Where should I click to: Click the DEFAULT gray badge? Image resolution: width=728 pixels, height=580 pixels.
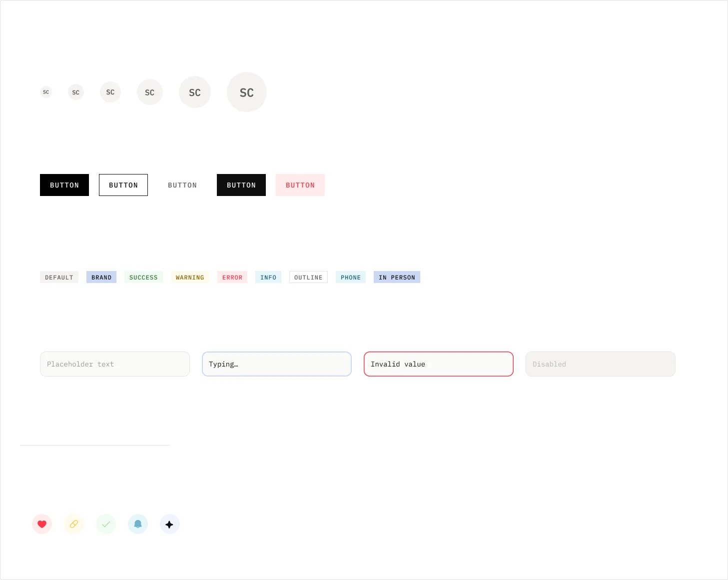pos(59,277)
